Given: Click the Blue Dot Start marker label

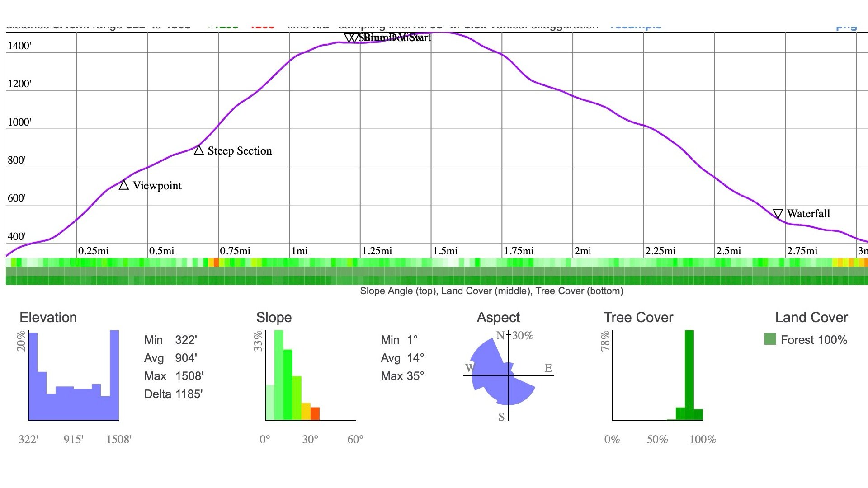Looking at the screenshot, I should (x=393, y=38).
